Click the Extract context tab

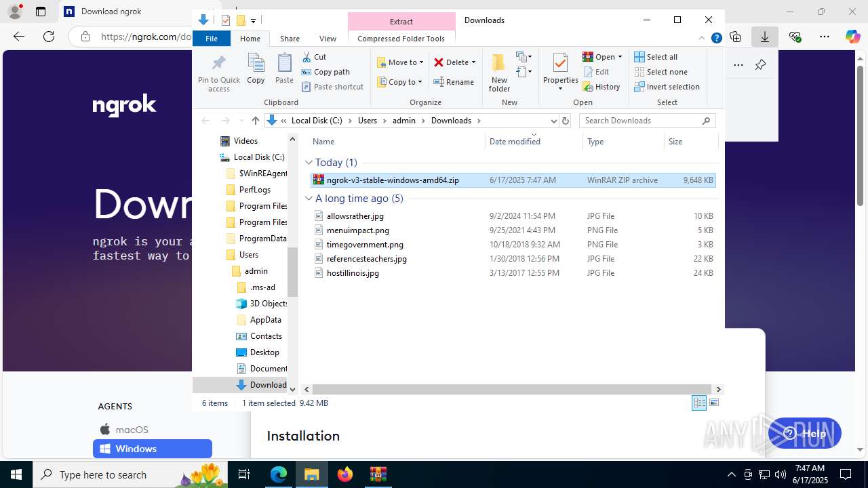tap(401, 22)
